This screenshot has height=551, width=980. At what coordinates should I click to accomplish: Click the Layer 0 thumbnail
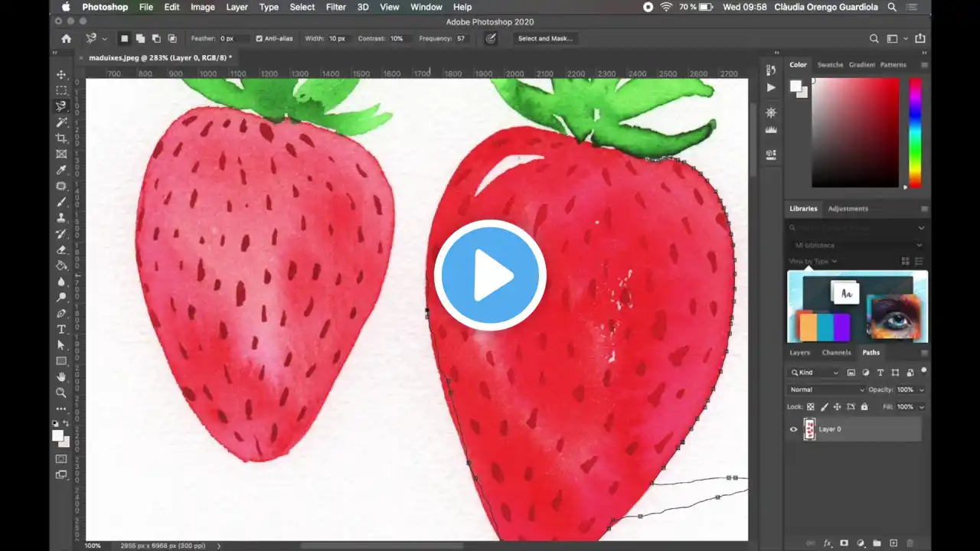[809, 429]
